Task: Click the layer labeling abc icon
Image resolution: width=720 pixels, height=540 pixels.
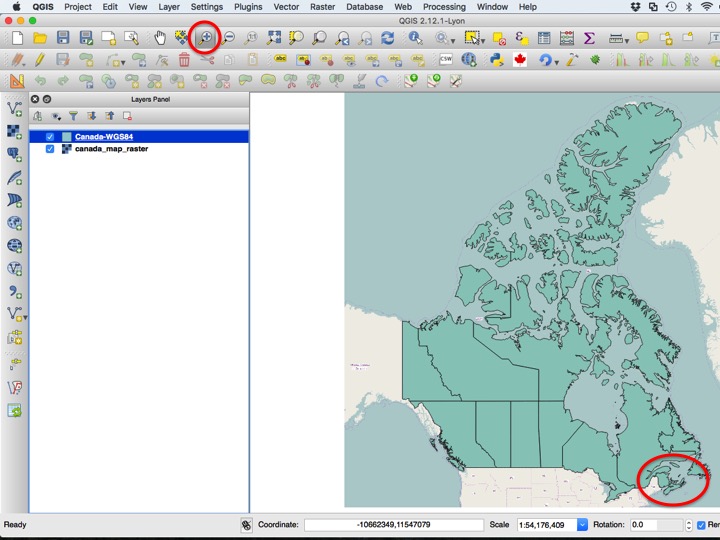Action: (x=280, y=59)
